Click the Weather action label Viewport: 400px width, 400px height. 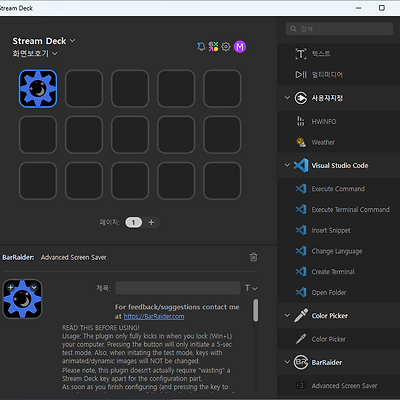[323, 142]
